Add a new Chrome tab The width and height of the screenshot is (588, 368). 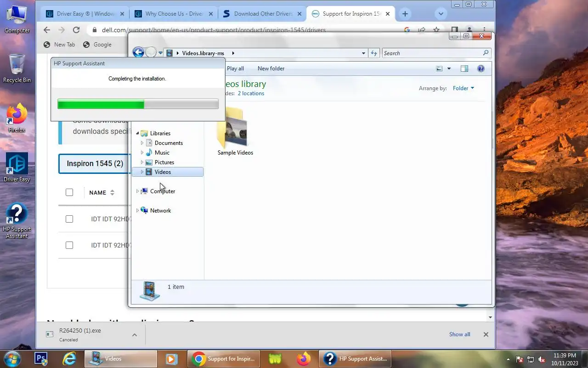(405, 14)
